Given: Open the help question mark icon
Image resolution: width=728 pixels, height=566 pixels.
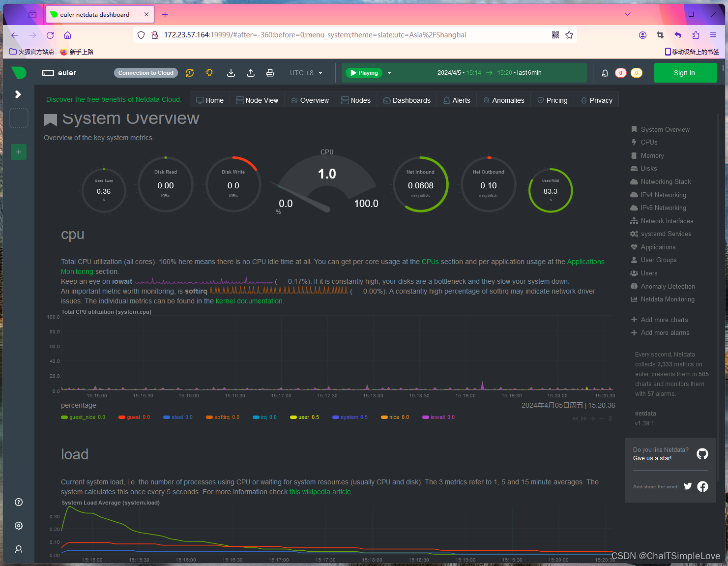Looking at the screenshot, I should (x=19, y=502).
